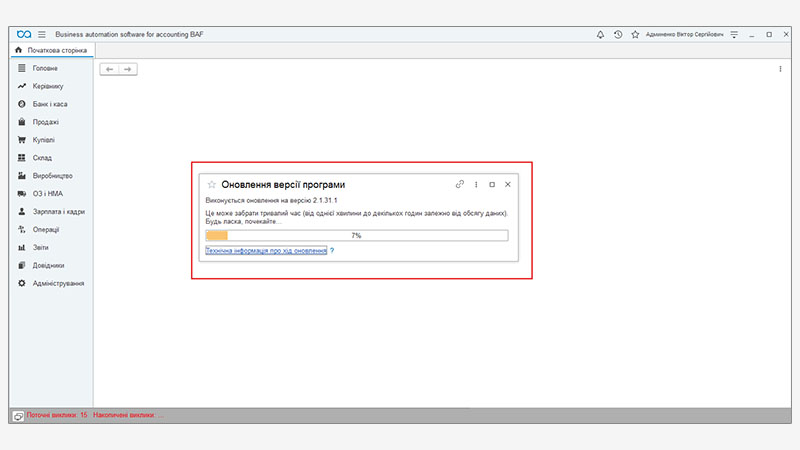The height and width of the screenshot is (450, 800).
Task: Open Технічна інформація про хід оновлення link
Action: pos(266,251)
